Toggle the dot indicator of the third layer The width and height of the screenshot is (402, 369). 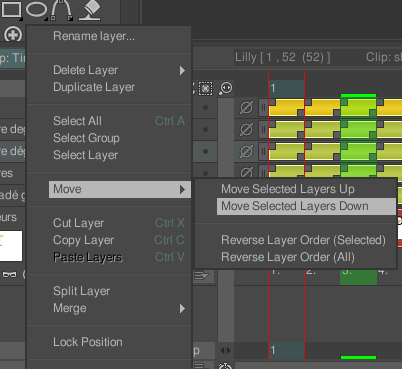point(205,151)
